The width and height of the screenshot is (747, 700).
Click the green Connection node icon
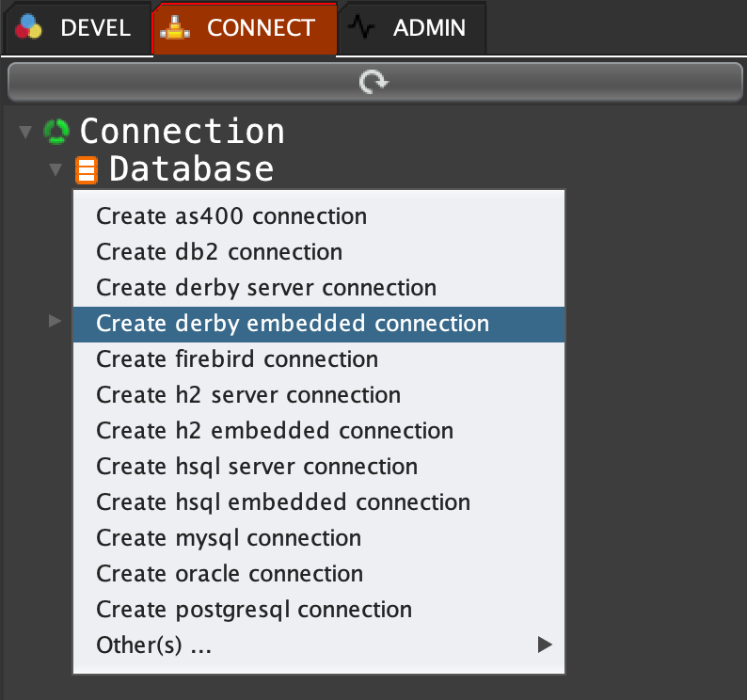(x=57, y=131)
